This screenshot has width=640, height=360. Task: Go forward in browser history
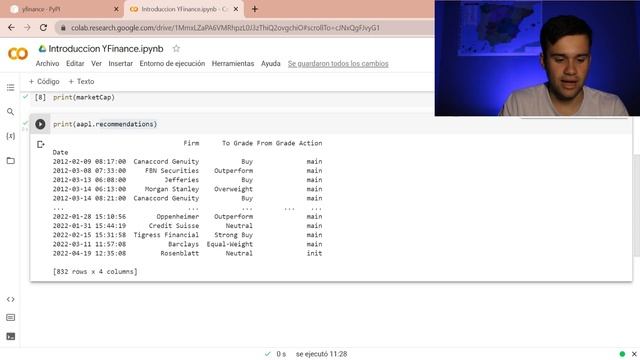coord(27,28)
